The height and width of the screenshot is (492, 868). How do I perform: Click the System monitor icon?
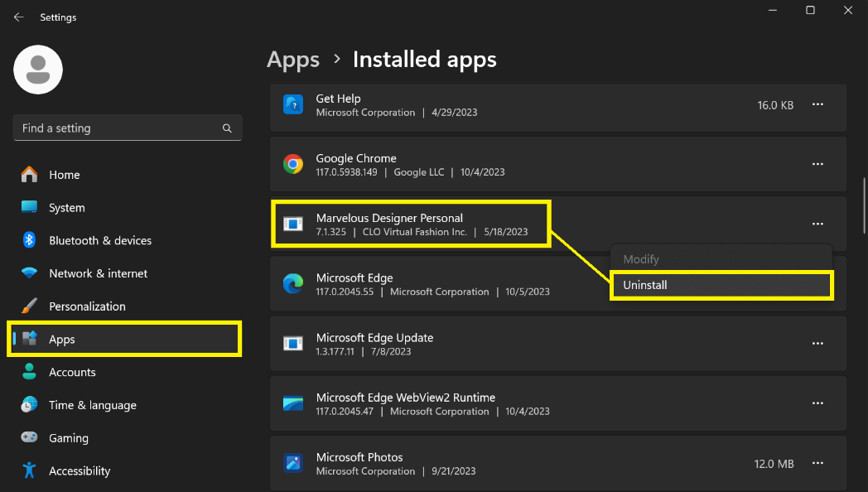click(29, 208)
